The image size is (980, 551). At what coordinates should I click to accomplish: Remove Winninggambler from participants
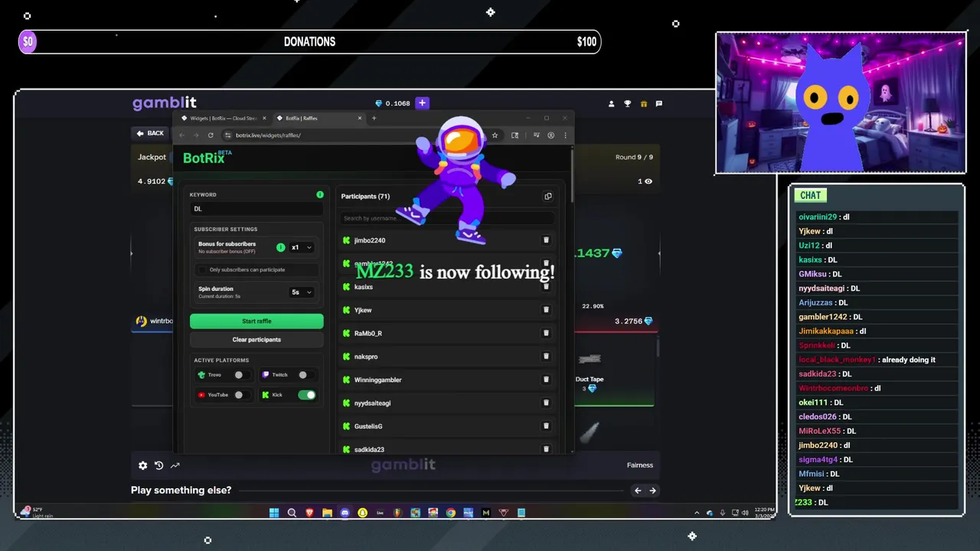tap(546, 380)
